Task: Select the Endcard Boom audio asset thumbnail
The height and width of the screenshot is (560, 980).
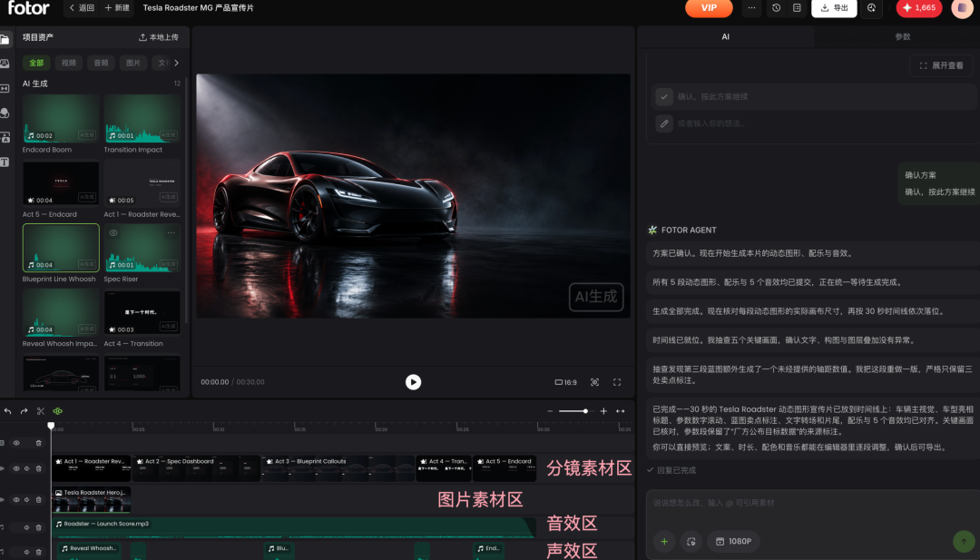Action: tap(61, 118)
